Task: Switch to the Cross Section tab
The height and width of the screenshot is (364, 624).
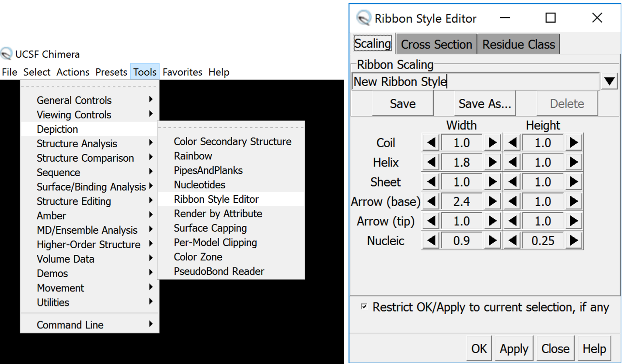Action: pos(436,45)
